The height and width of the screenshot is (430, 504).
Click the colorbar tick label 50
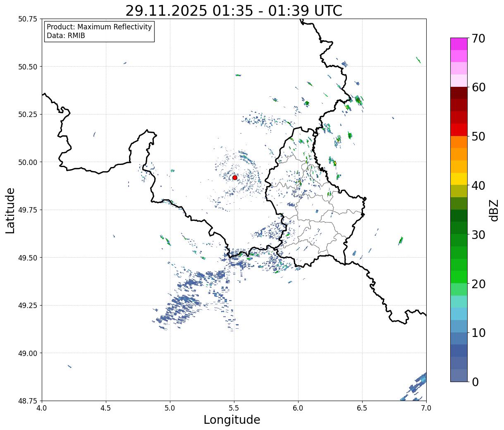pyautogui.click(x=478, y=136)
